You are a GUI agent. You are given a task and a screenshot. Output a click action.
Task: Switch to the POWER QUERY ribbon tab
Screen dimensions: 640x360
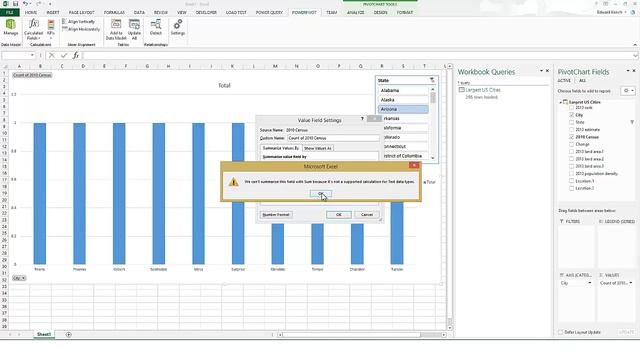(269, 13)
